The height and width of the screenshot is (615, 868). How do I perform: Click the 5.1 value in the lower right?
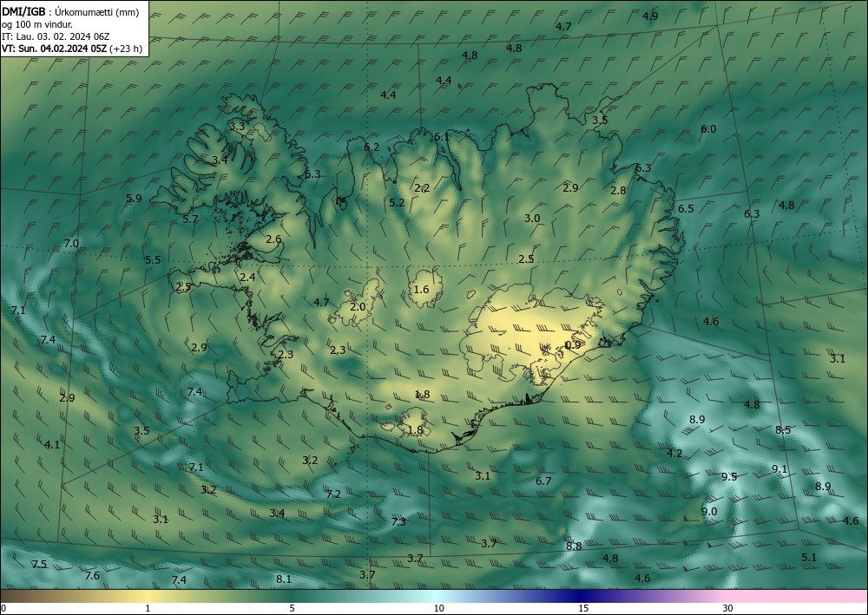809,558
